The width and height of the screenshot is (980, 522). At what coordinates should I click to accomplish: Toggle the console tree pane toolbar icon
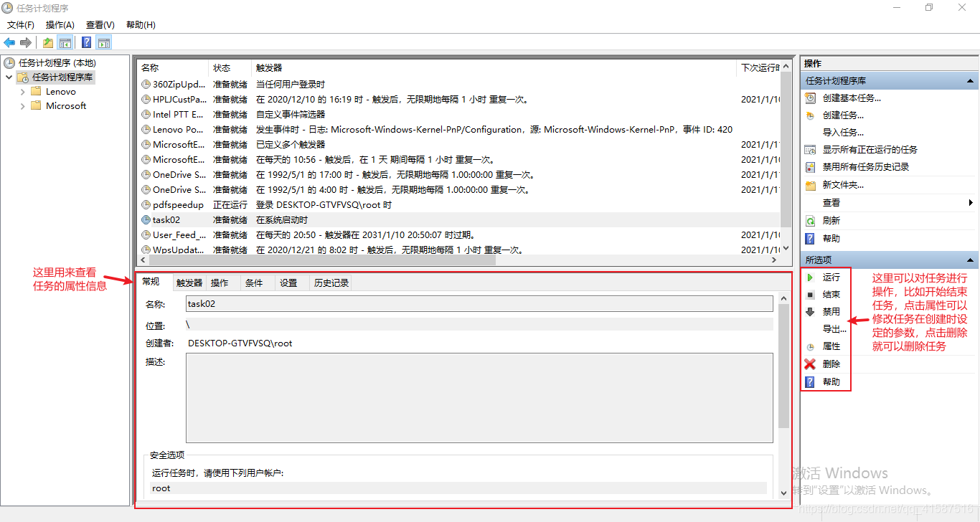(x=65, y=42)
